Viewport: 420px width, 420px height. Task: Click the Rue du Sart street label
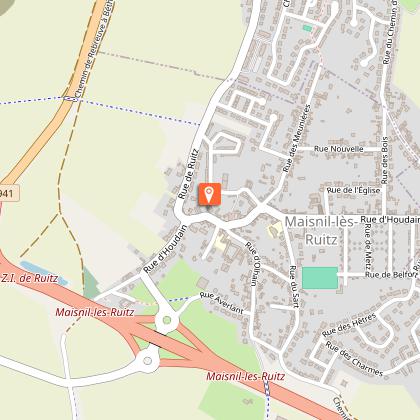[x=293, y=286]
